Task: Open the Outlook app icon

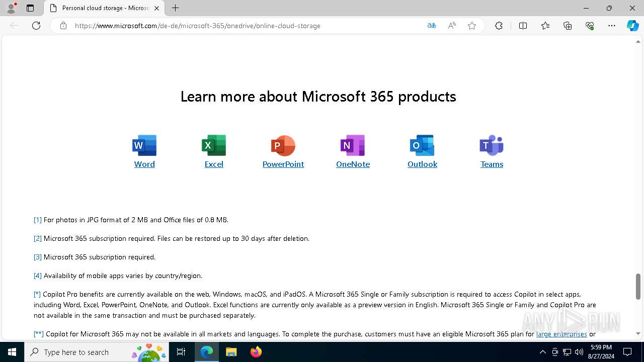Action: 422,145
